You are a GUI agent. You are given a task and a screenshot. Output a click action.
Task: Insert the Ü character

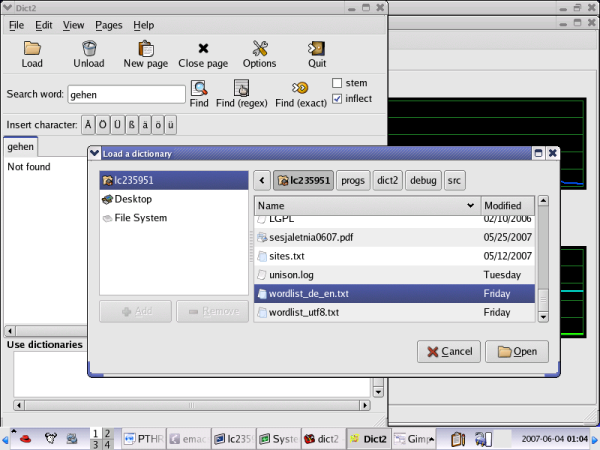click(x=117, y=125)
